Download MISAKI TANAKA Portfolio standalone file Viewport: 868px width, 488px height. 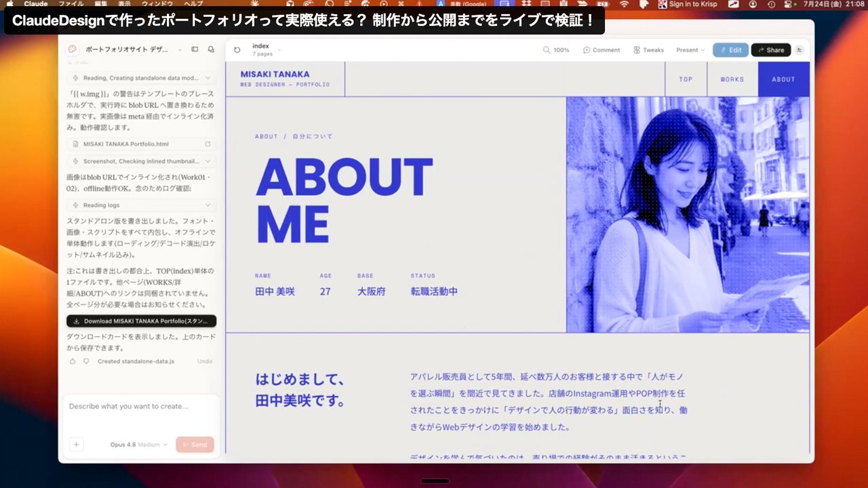(x=141, y=321)
